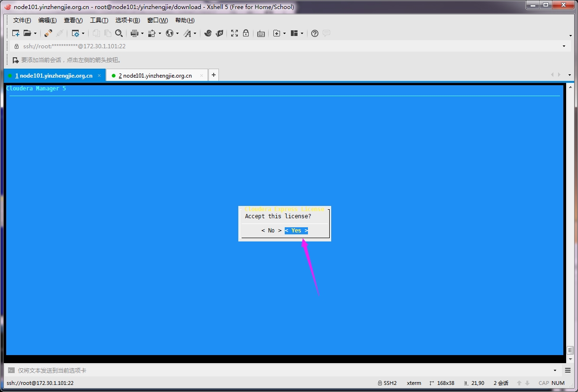Expand the address bar history dropdown
The height and width of the screenshot is (392, 578).
564,46
